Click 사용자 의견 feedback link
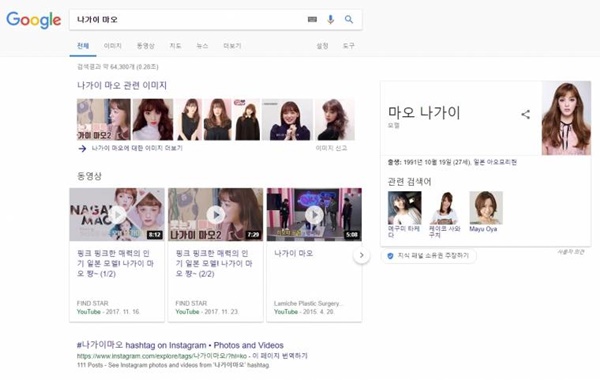The image size is (600, 380). [571, 252]
